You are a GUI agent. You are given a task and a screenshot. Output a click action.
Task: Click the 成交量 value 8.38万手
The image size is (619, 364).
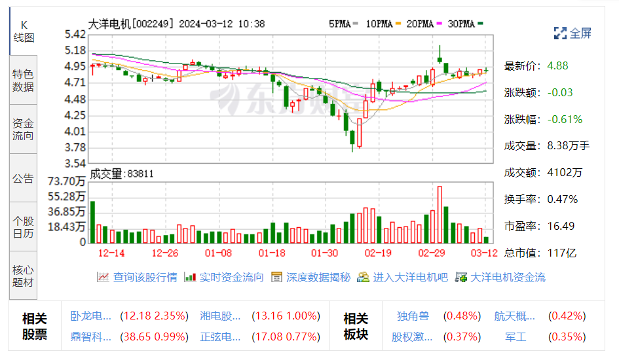pyautogui.click(x=569, y=145)
